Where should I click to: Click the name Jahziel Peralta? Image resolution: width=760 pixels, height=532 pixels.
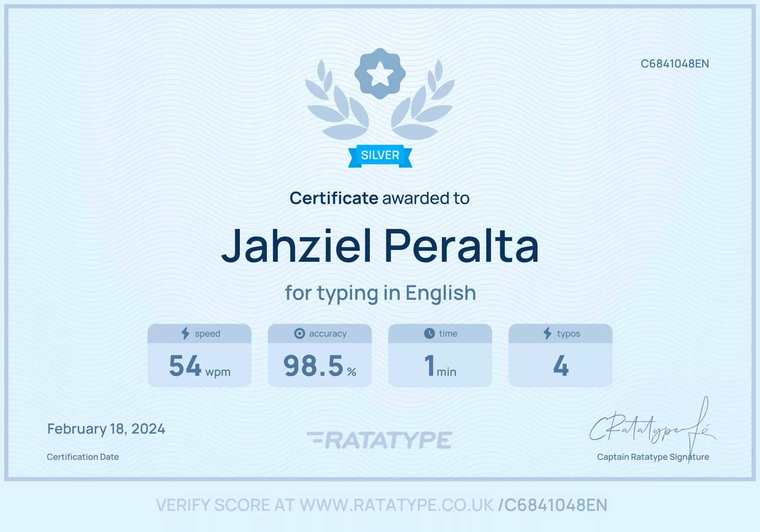(x=380, y=246)
